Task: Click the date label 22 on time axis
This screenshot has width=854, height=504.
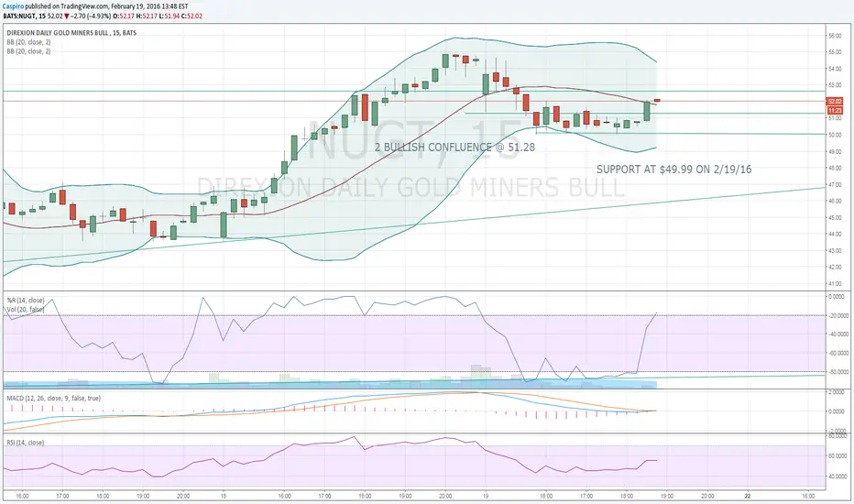Action: pyautogui.click(x=748, y=496)
